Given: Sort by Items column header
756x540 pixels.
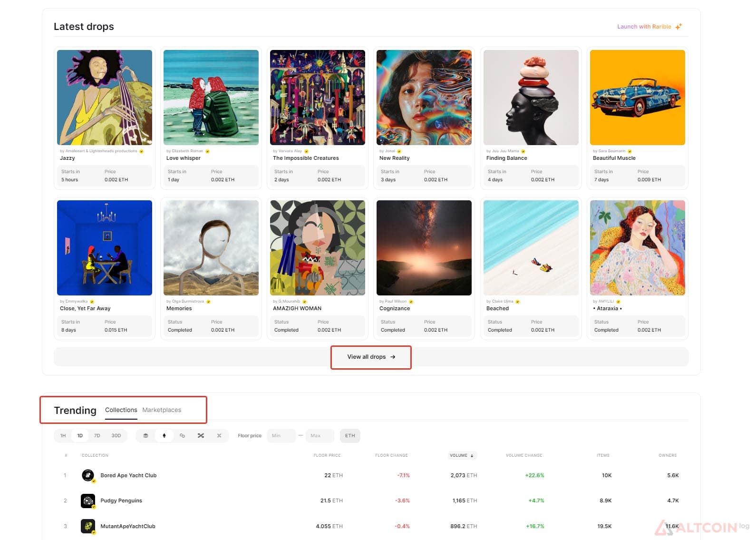Looking at the screenshot, I should pyautogui.click(x=603, y=456).
